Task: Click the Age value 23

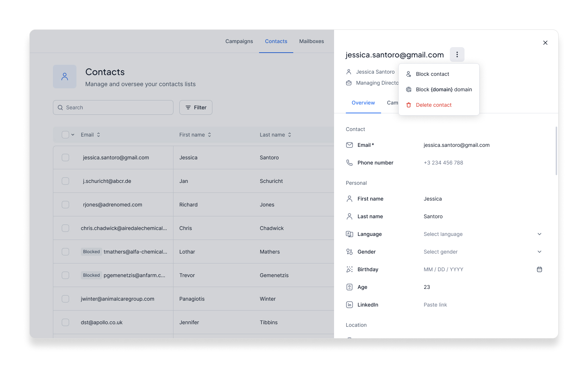Action: point(427,287)
